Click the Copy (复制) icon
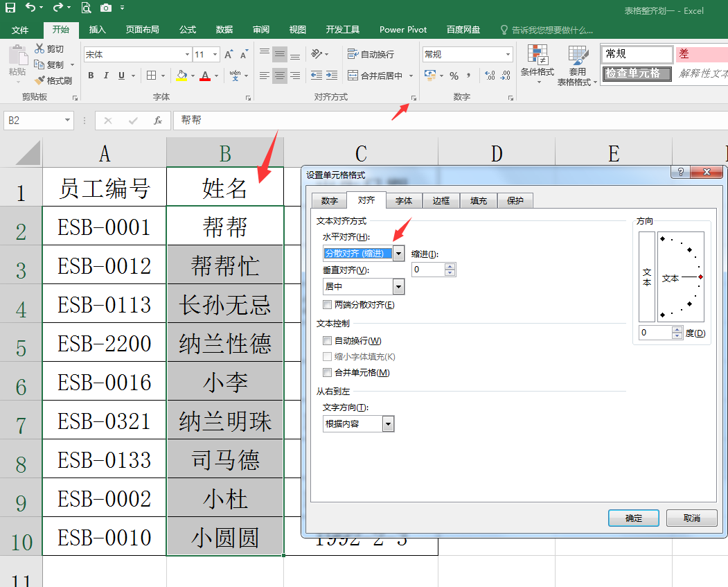Viewport: 728px width, 587px height. point(39,64)
